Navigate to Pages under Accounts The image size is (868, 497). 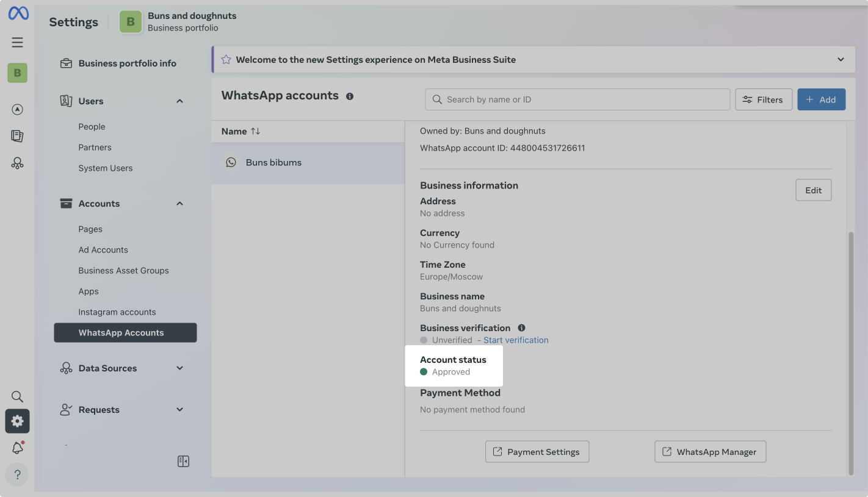coord(90,229)
